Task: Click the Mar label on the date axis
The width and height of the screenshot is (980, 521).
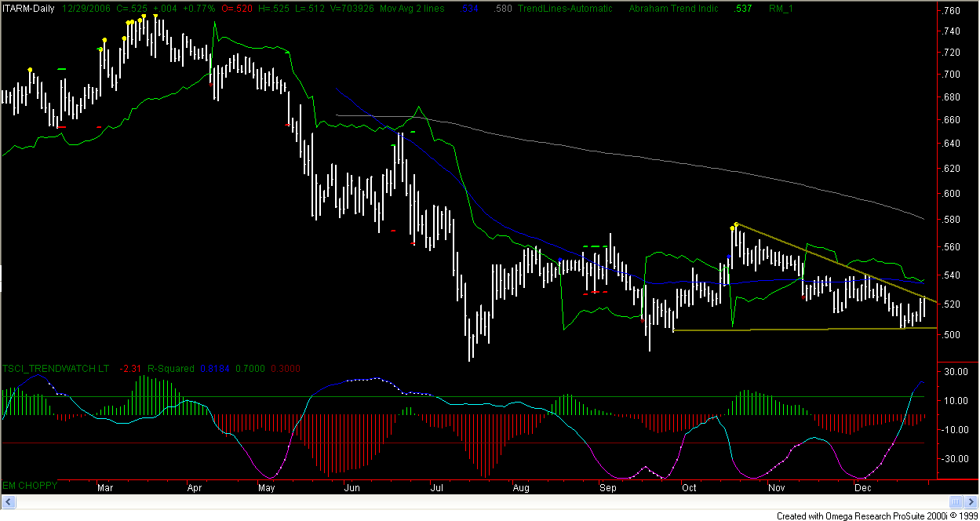Action: point(107,488)
